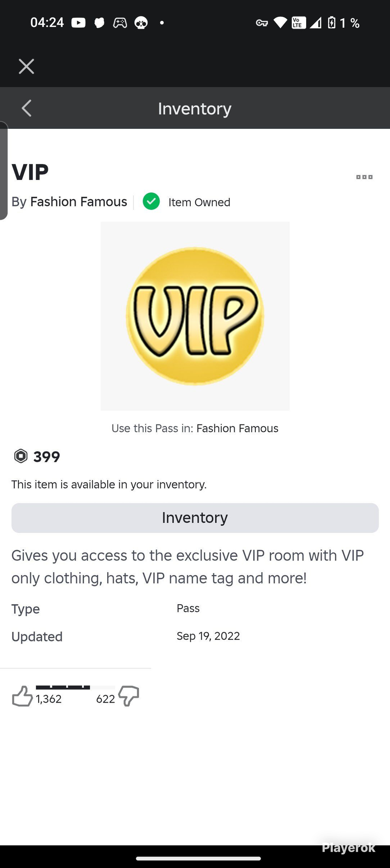The image size is (390, 868).
Task: Open the three-dot more options menu
Action: (364, 177)
